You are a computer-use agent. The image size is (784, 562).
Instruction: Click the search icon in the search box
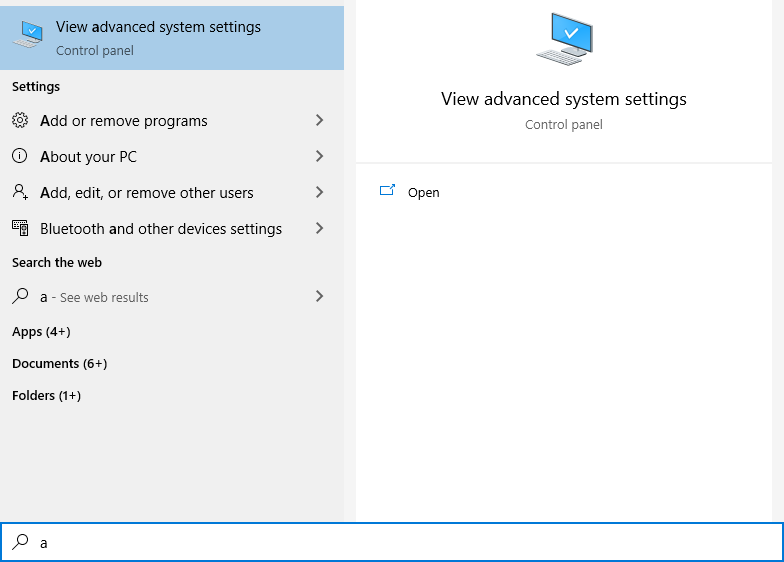click(x=20, y=542)
